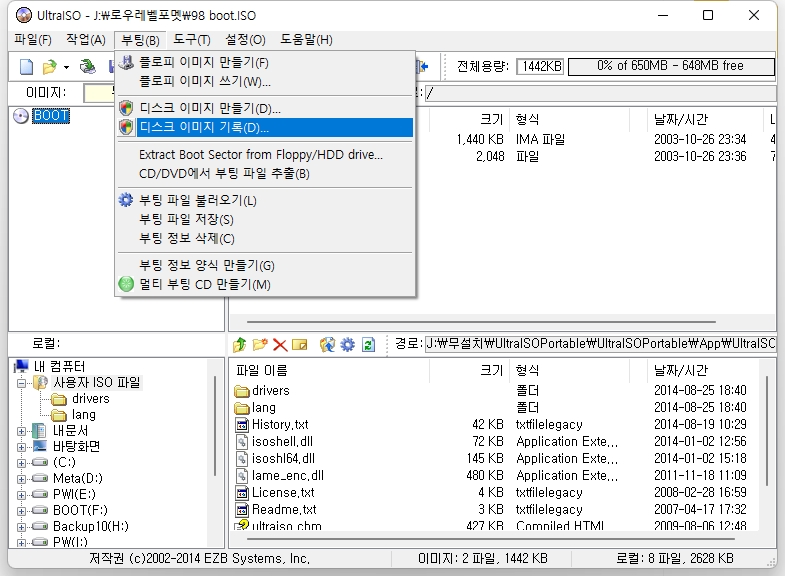Click the local Rename folder icon
785x576 pixels.
(299, 345)
